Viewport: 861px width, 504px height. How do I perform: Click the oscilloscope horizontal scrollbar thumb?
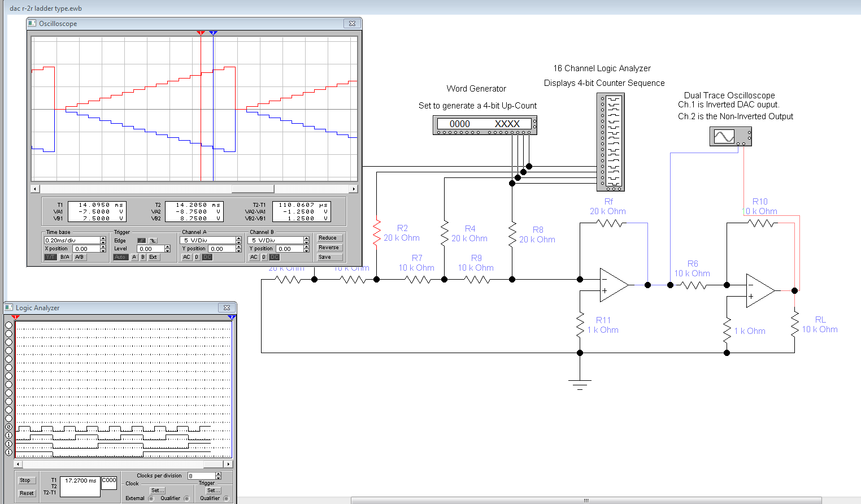tap(253, 189)
